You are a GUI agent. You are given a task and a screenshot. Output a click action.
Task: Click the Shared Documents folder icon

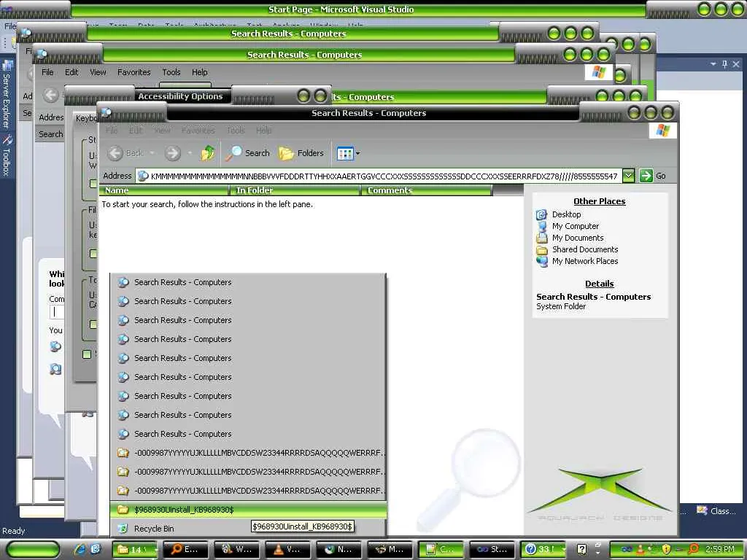point(542,249)
